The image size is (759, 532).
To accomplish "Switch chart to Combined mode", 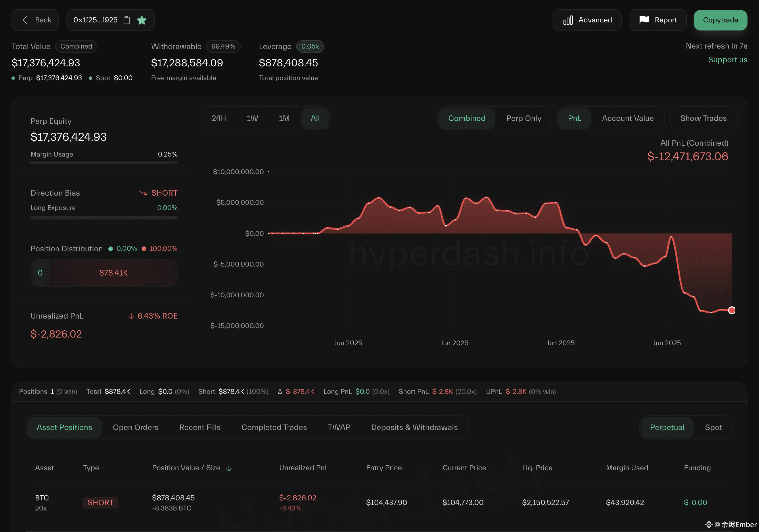I will coord(466,118).
